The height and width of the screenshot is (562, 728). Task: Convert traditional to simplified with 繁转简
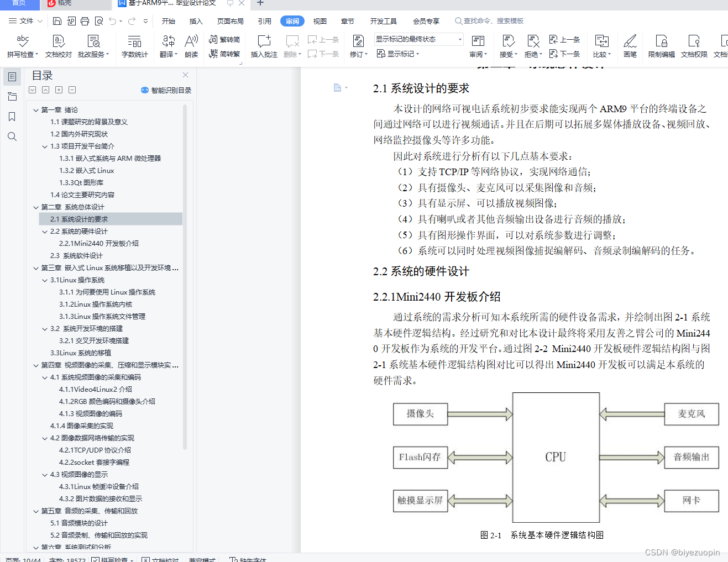(224, 40)
